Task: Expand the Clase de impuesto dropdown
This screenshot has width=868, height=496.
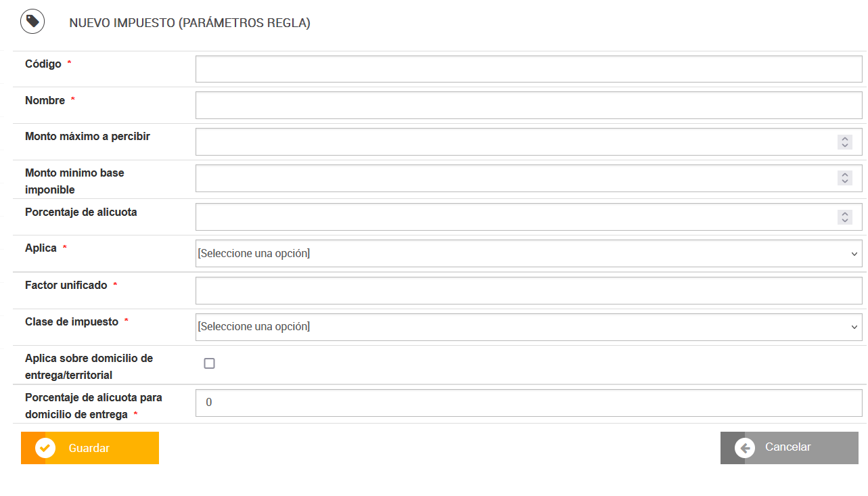Action: coord(528,327)
